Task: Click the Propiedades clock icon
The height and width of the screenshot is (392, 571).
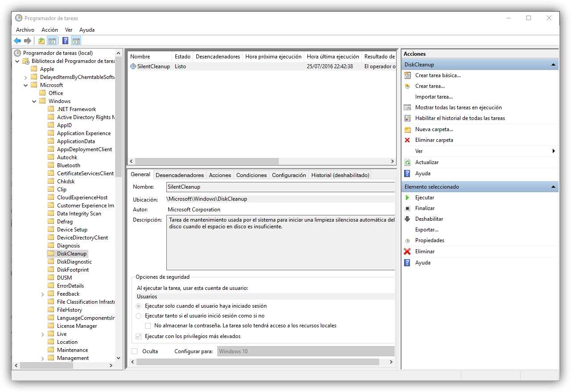Action: tap(407, 240)
